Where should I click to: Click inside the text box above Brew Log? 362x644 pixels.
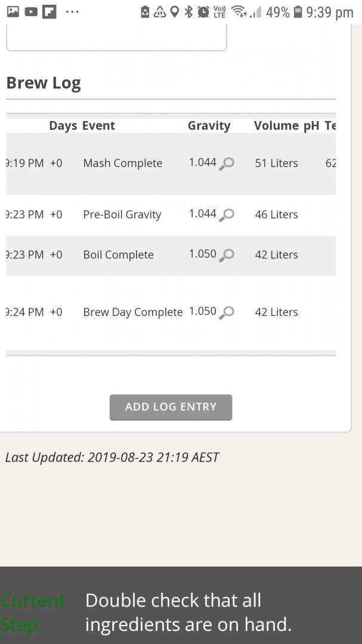[x=117, y=37]
